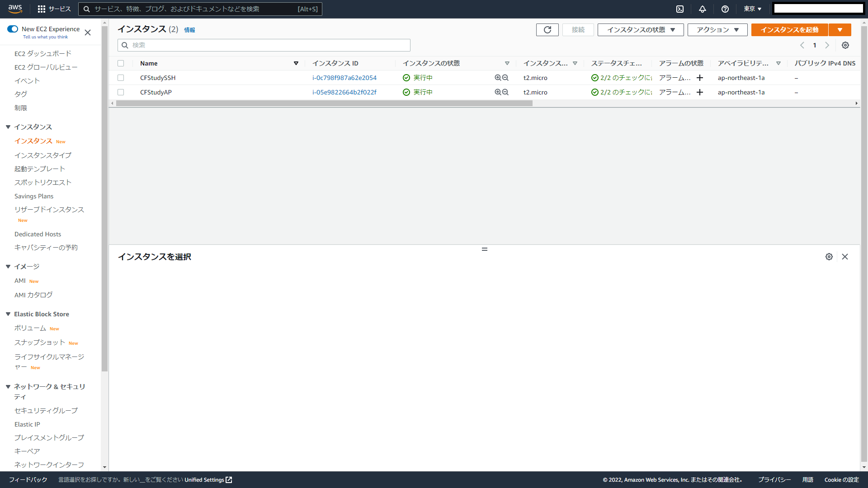Open the ボリューム sidebar item
This screenshot has height=488, width=868.
tap(30, 328)
